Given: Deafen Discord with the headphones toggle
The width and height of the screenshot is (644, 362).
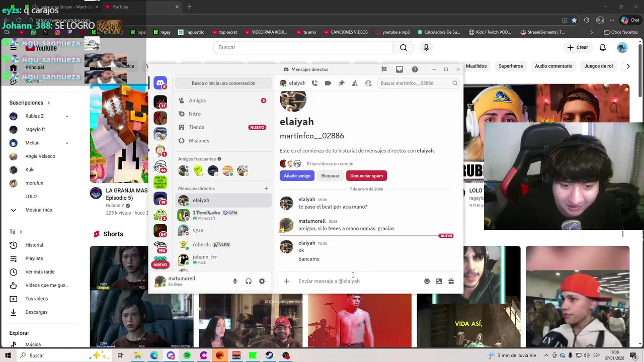Looking at the screenshot, I should [x=249, y=281].
